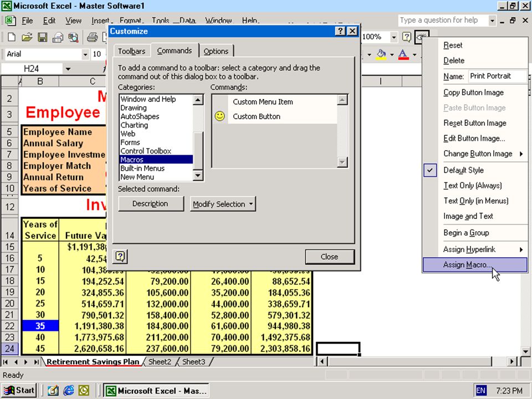Click the Search magnifier toolbar icon

coord(73,37)
